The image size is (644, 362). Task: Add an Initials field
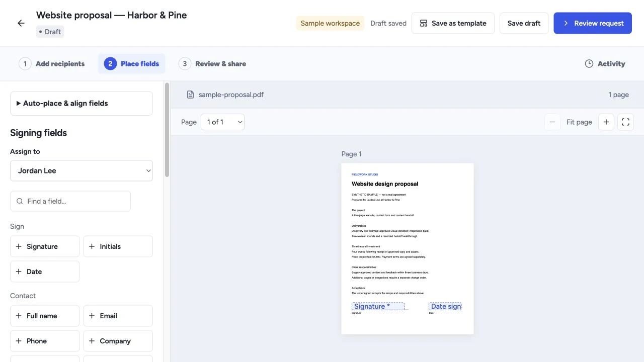point(118,246)
